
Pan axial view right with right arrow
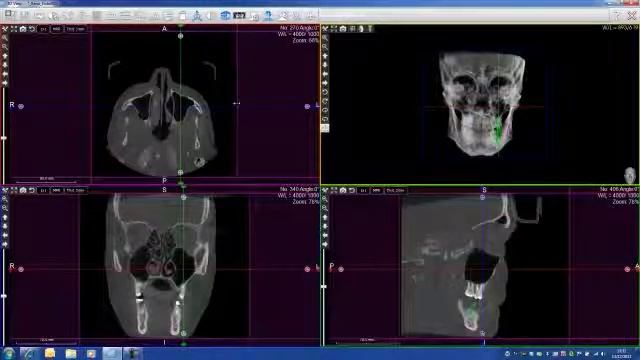pos(5,83)
